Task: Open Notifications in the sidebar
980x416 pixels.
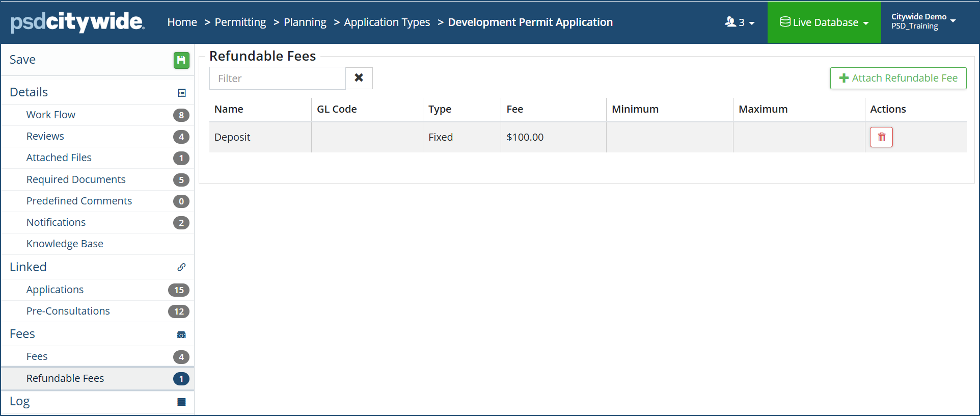Action: pyautogui.click(x=56, y=222)
